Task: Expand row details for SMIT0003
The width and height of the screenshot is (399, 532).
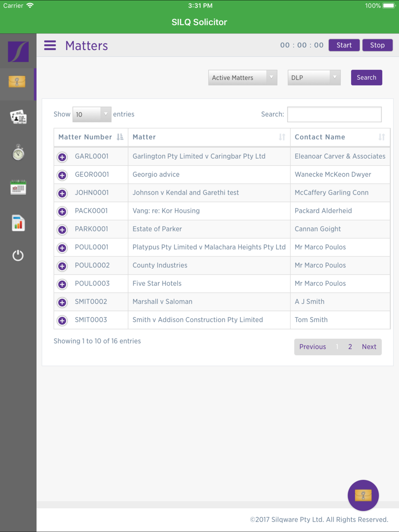Action: 62,321
